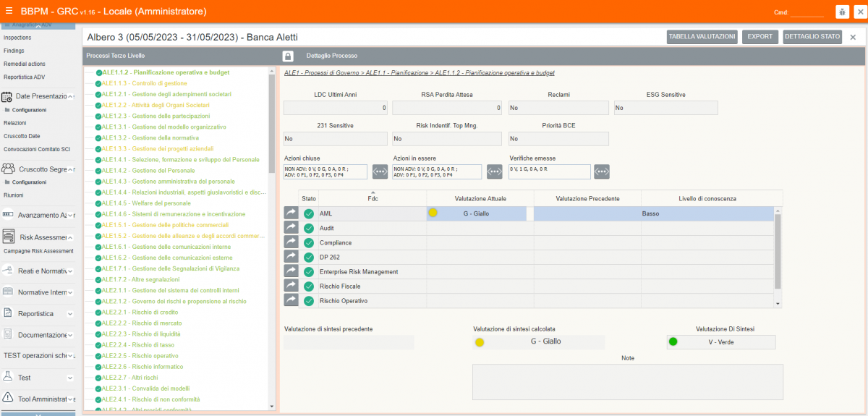This screenshot has height=416, width=868.
Task: Click the TABELLA VALUTAZIONI button
Action: 702,36
